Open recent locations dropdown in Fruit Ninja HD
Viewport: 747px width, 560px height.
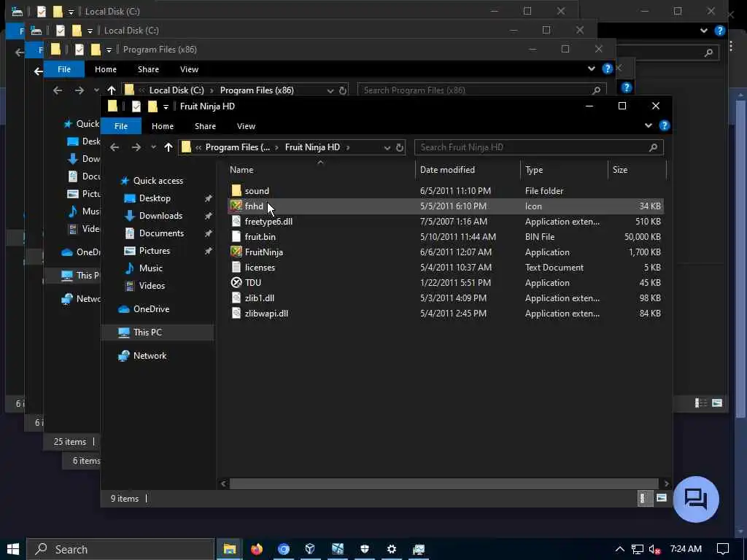click(x=153, y=147)
